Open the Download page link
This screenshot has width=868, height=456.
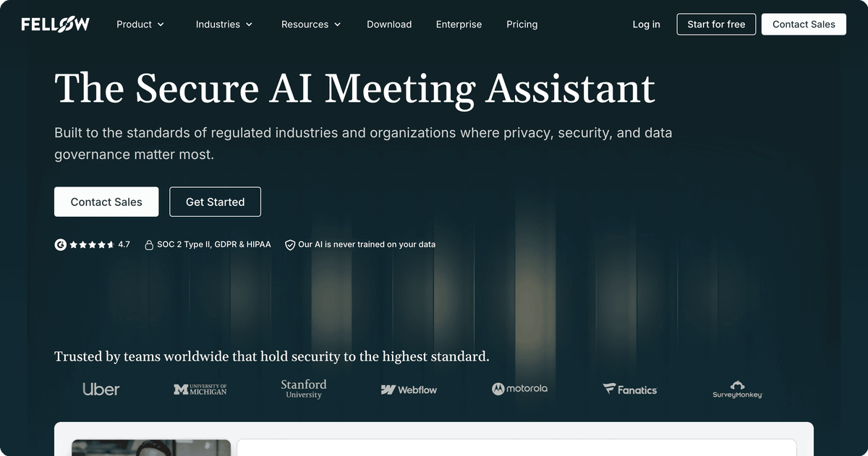(x=389, y=25)
